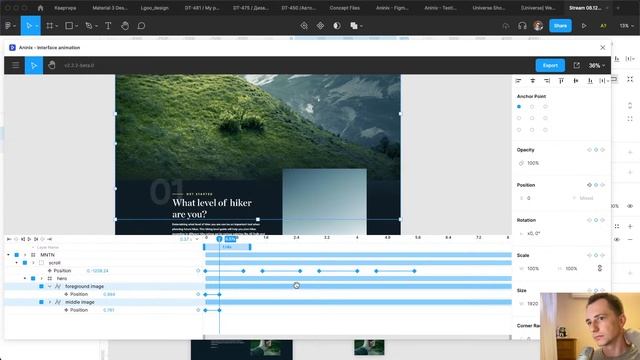Click the align vertical centers icon

click(576, 81)
